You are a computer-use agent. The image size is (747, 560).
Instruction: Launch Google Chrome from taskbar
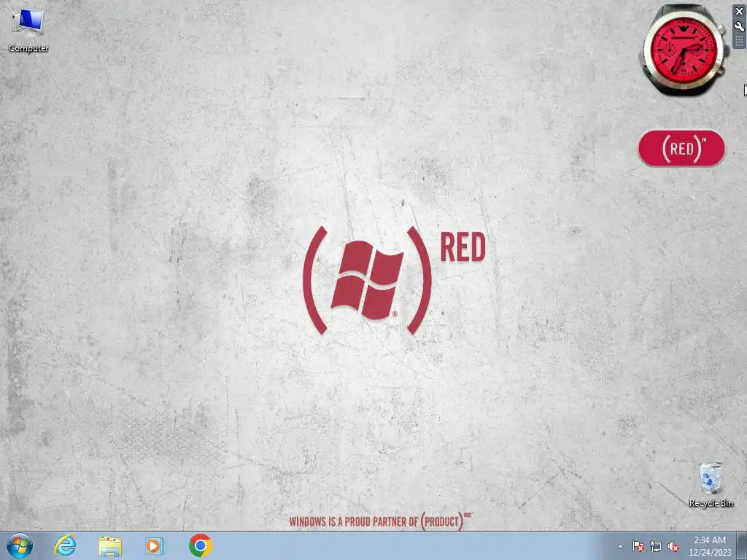pyautogui.click(x=200, y=545)
